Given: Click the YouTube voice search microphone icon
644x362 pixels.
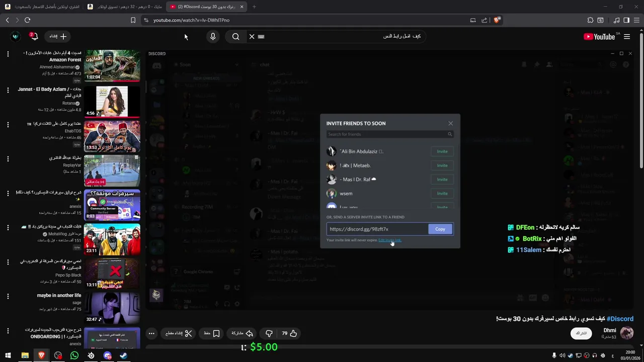Looking at the screenshot, I should pos(213,36).
